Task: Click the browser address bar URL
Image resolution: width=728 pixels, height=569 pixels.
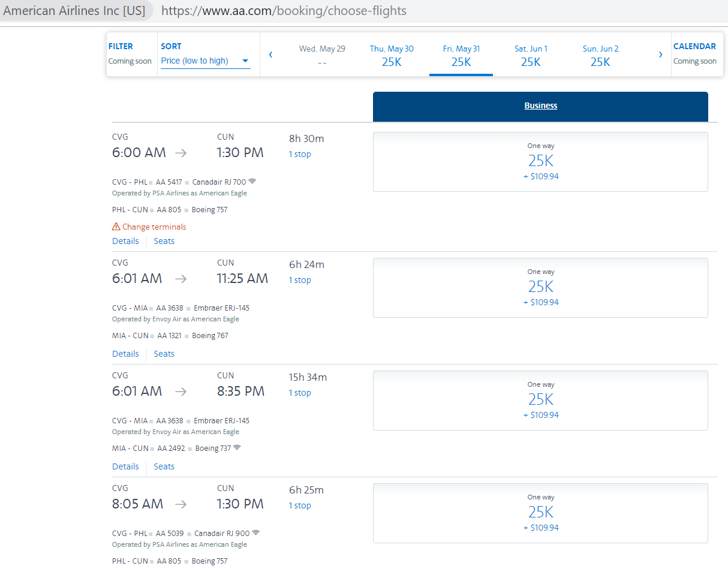Action: [x=284, y=11]
